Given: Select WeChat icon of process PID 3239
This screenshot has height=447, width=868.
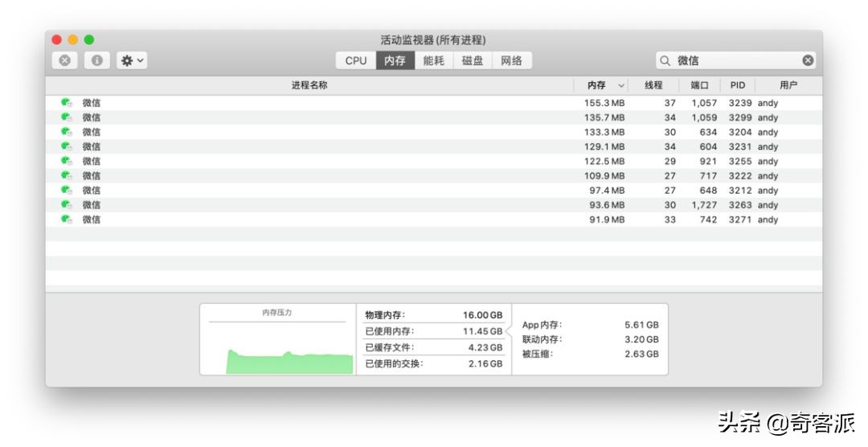Looking at the screenshot, I should [67, 102].
